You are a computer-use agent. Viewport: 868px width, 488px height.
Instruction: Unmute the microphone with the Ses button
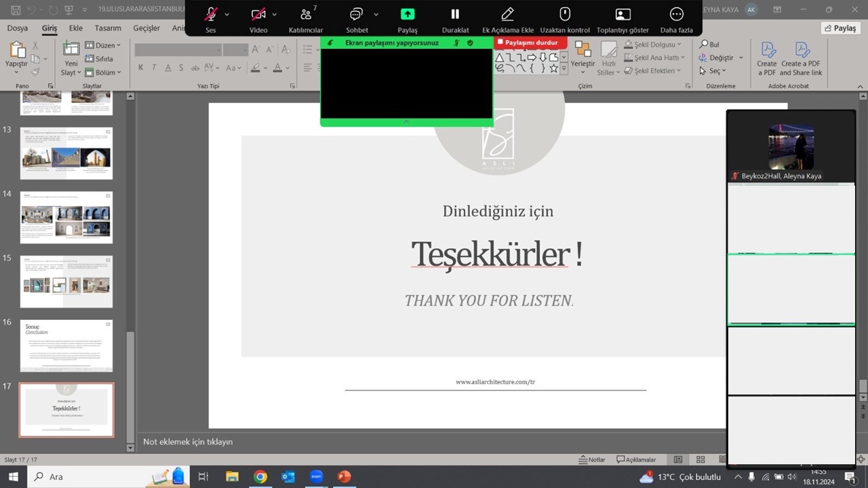[211, 15]
